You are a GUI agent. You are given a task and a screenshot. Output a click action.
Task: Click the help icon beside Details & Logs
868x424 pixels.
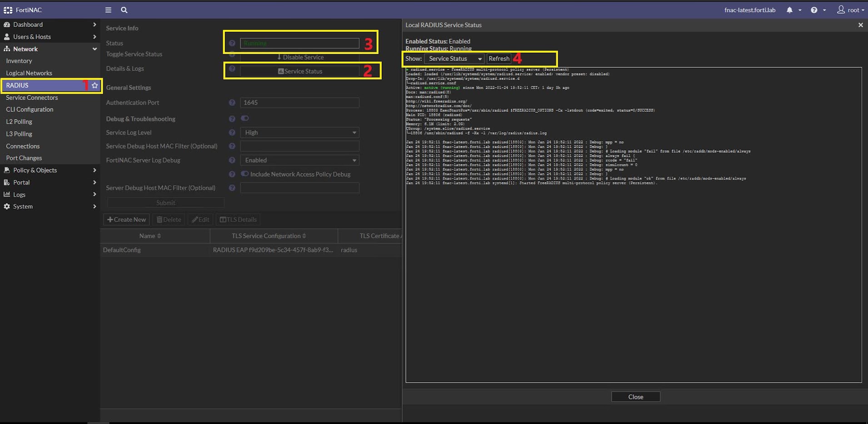232,69
